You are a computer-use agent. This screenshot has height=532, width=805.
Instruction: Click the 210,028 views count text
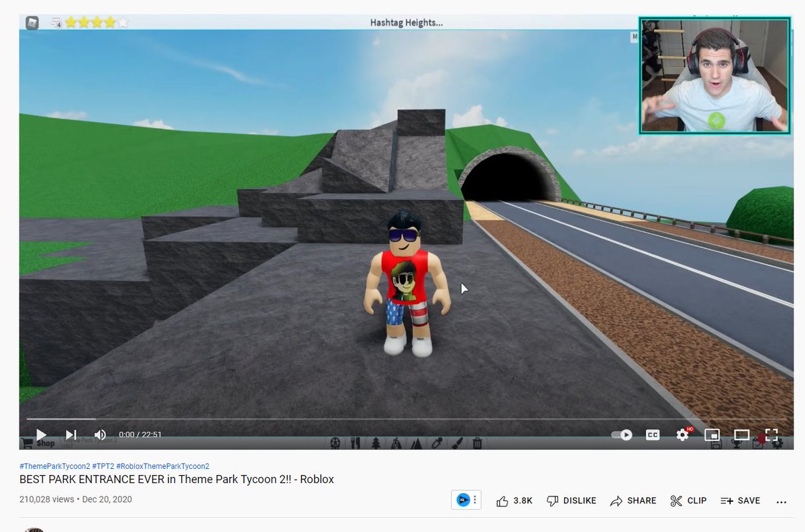[47, 500]
